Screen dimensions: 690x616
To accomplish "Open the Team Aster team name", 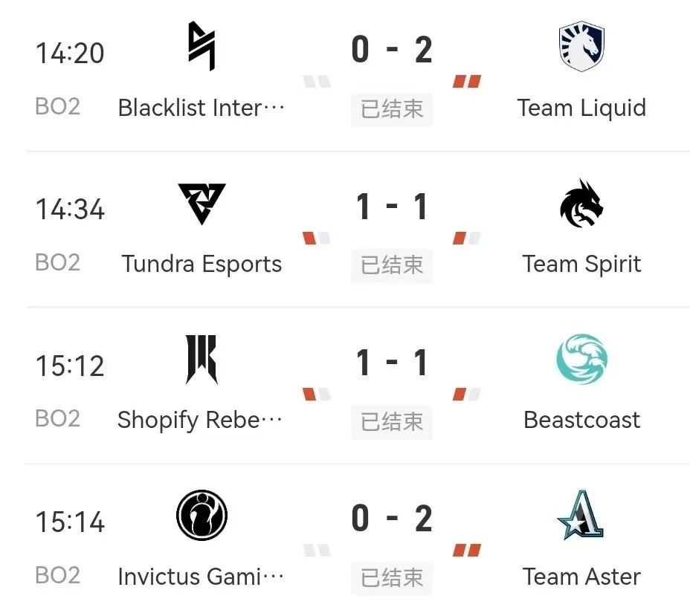I will point(581,577).
